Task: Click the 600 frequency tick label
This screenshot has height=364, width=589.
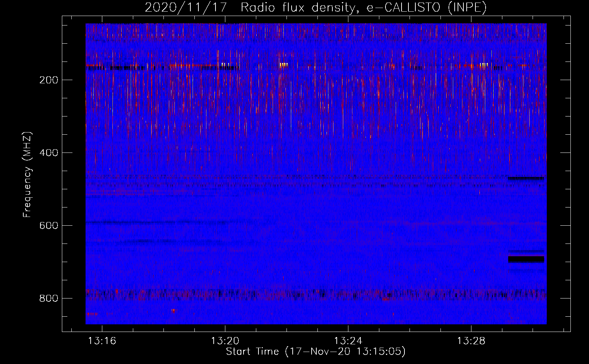Action: pos(49,226)
